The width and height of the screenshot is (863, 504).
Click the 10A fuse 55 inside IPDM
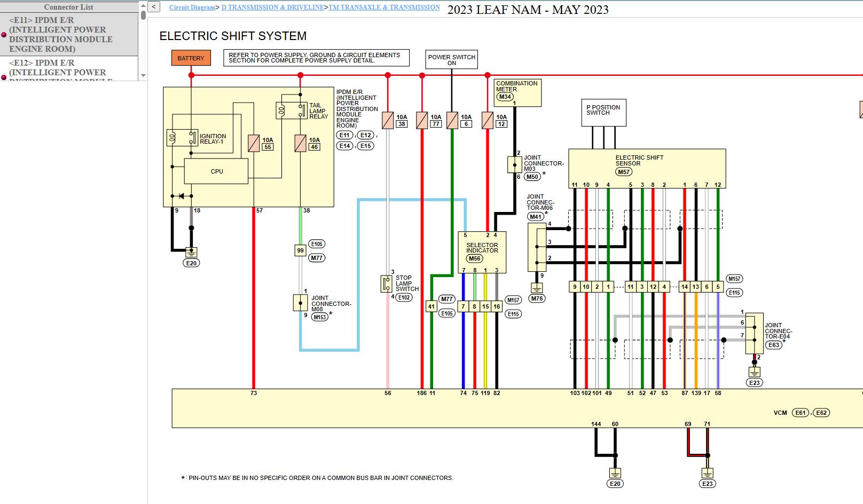(254, 143)
